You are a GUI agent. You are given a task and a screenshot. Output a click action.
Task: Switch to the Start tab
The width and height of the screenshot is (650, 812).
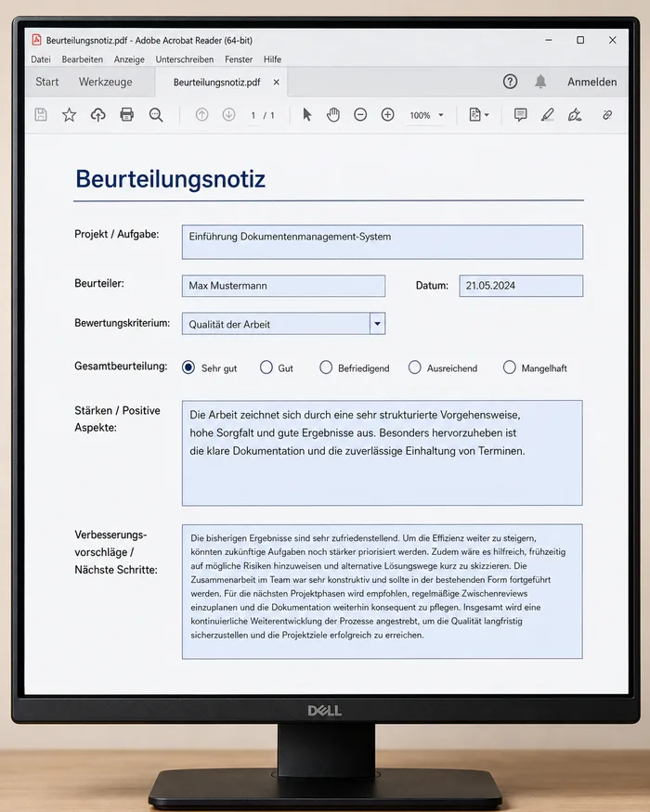point(46,82)
